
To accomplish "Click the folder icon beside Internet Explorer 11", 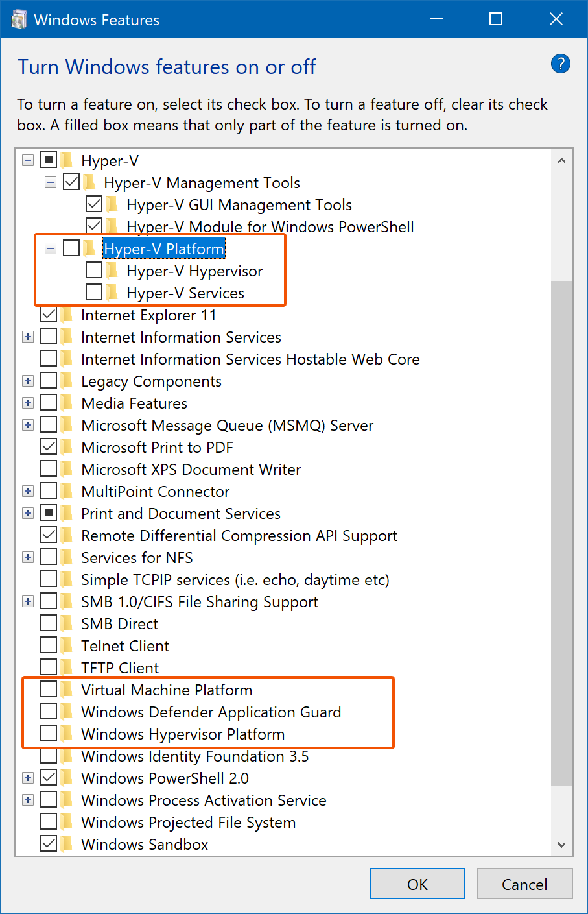I will pyautogui.click(x=67, y=315).
